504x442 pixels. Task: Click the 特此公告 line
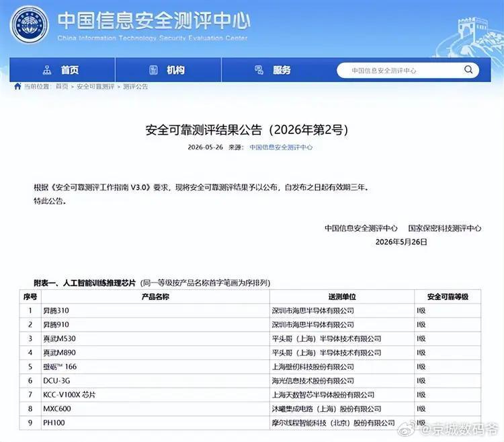tap(50, 201)
